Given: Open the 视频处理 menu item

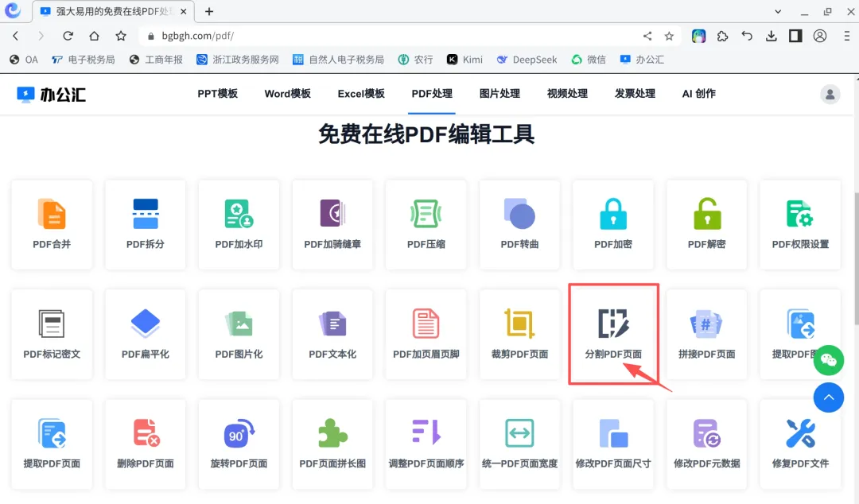Looking at the screenshot, I should pos(567,94).
